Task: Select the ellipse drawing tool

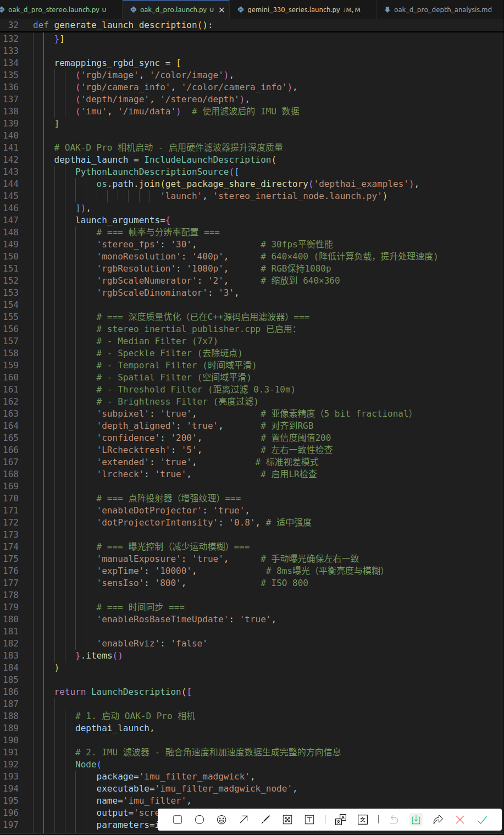Action: point(200,820)
